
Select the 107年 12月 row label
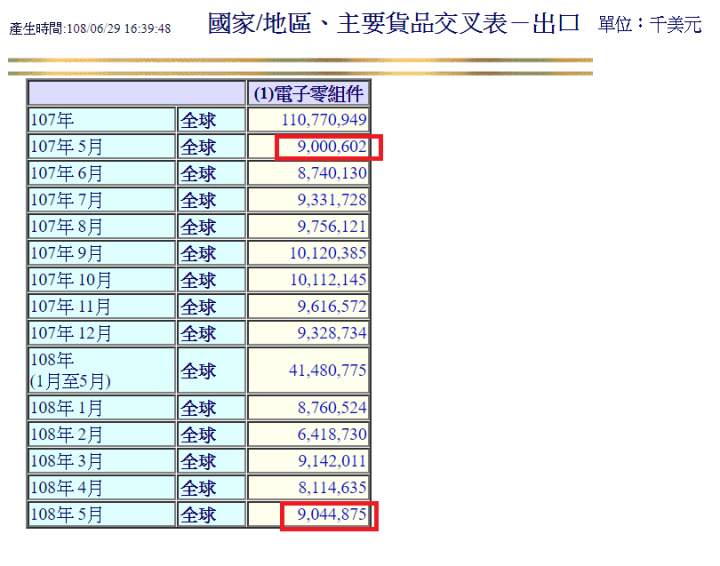coord(71,333)
